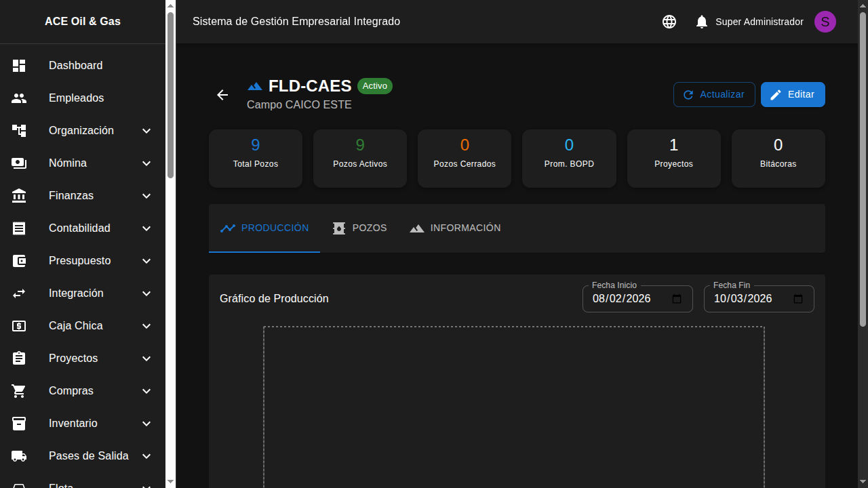Click the Finanzas bank icon
The image size is (868, 488).
(x=19, y=196)
